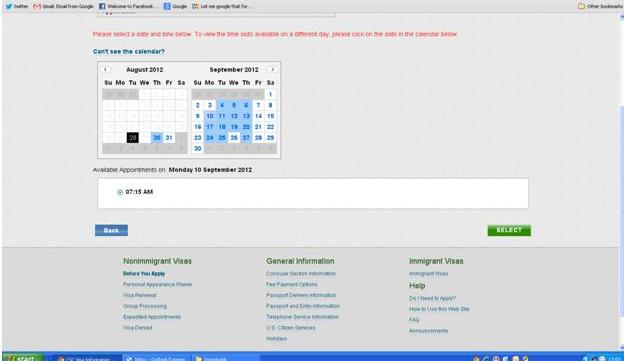The image size is (624, 361).
Task: Open Can't see the calendar link
Action: [x=129, y=51]
